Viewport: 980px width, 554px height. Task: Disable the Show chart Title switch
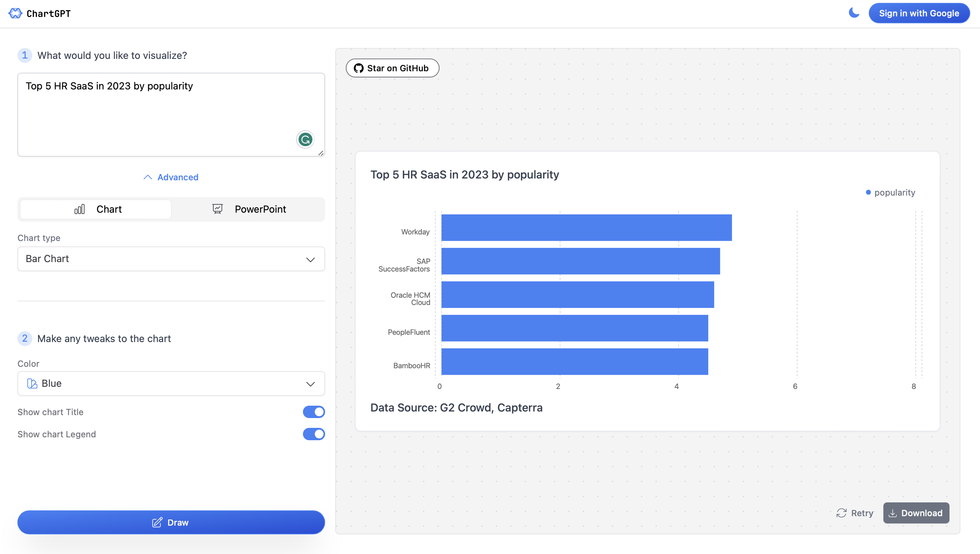pos(313,412)
